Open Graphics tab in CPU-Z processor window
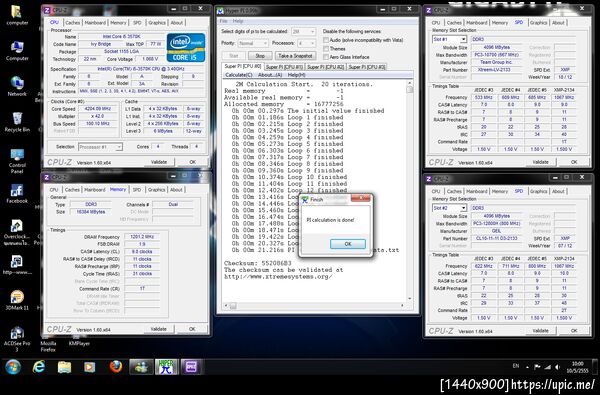Viewport: 600px width, 395px height. (x=157, y=23)
